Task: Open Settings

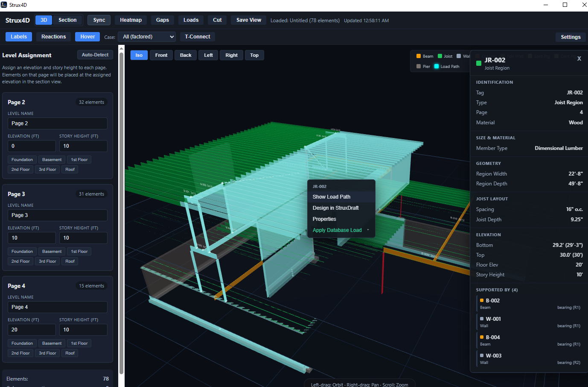Action: click(x=571, y=37)
